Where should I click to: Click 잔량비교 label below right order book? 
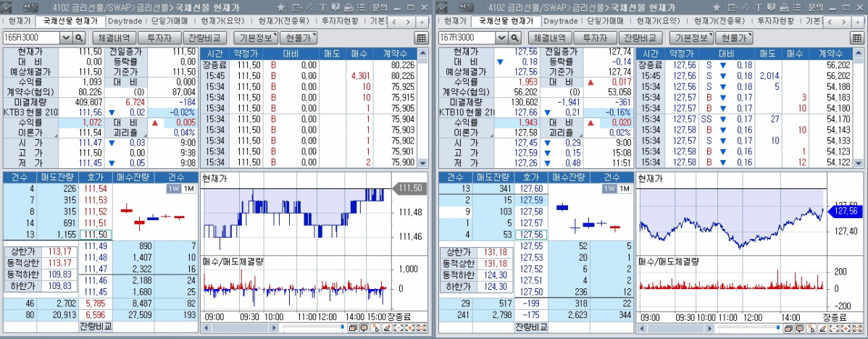(531, 326)
